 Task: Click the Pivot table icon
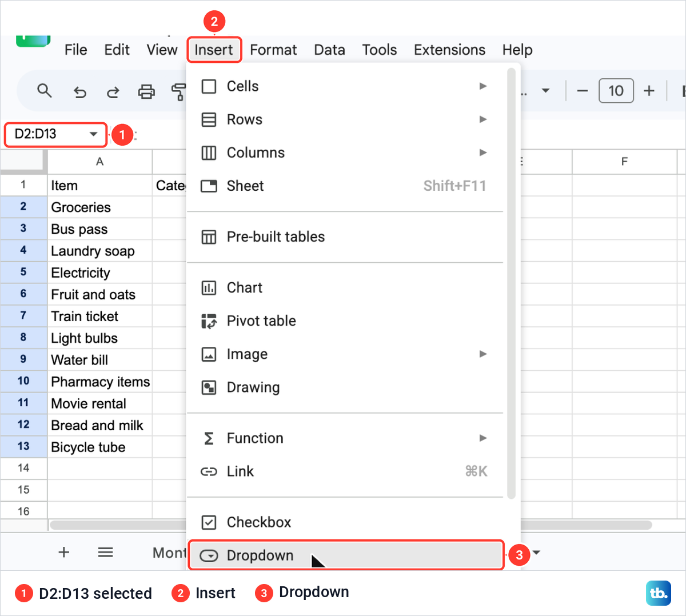(209, 321)
